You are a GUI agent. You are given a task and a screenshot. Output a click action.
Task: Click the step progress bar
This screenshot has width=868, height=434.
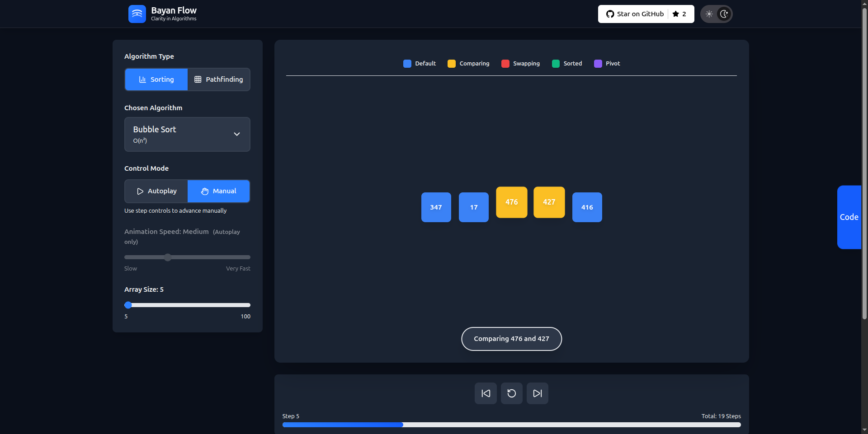click(511, 425)
